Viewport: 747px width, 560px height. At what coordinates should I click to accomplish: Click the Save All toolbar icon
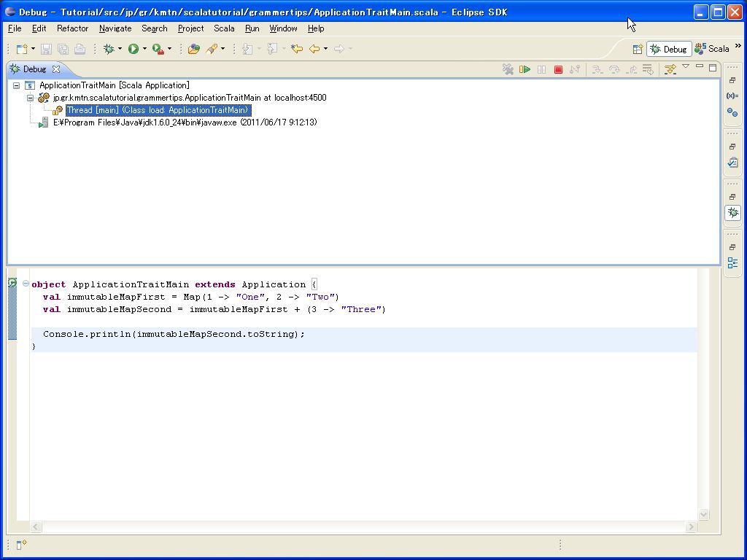[63, 49]
